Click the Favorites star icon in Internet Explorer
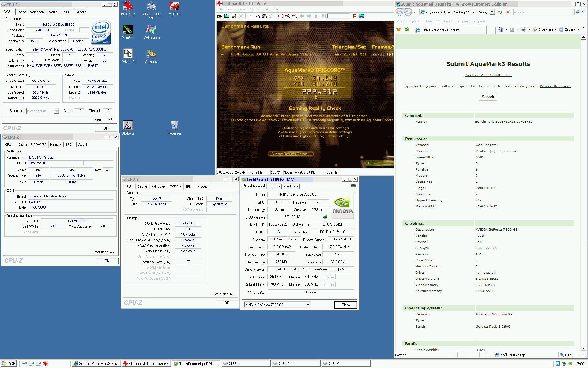 tap(399, 29)
